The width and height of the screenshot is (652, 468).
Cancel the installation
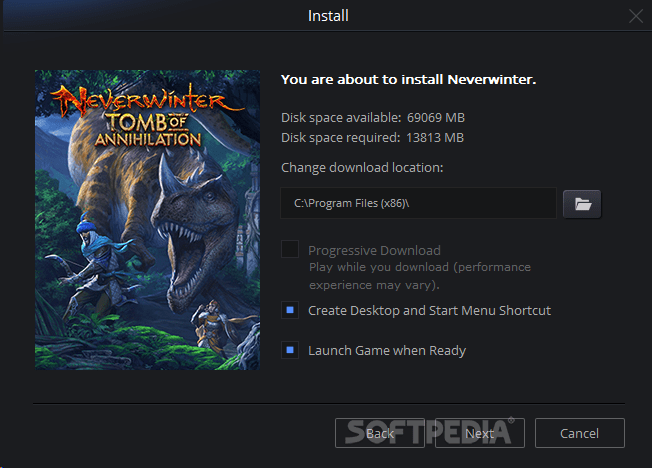pos(580,433)
